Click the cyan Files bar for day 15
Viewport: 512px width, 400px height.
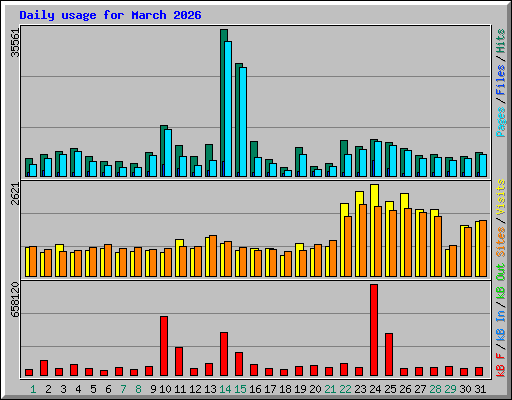pyautogui.click(x=243, y=122)
